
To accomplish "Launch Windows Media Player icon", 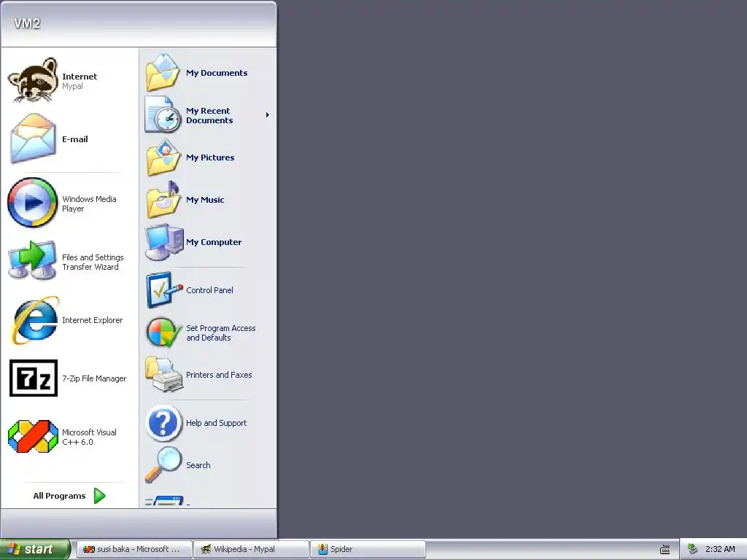I will click(32, 203).
